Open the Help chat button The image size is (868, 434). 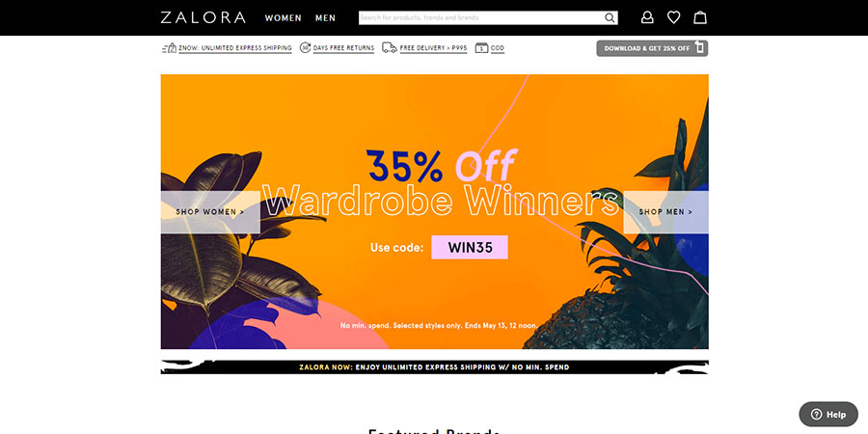click(x=828, y=414)
